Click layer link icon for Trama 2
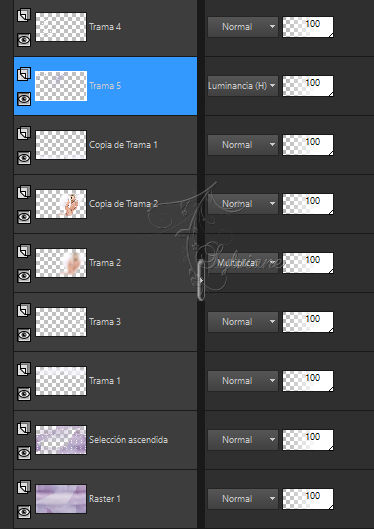 (24, 251)
